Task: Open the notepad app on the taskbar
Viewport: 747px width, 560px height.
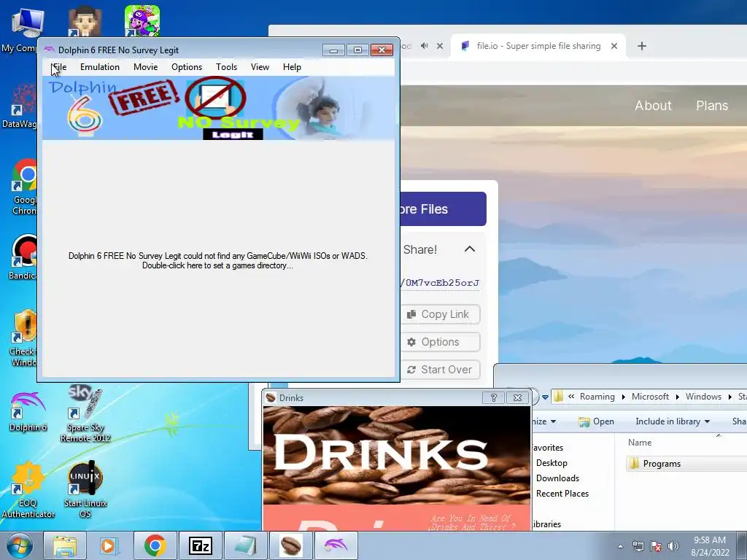Action: (x=245, y=545)
